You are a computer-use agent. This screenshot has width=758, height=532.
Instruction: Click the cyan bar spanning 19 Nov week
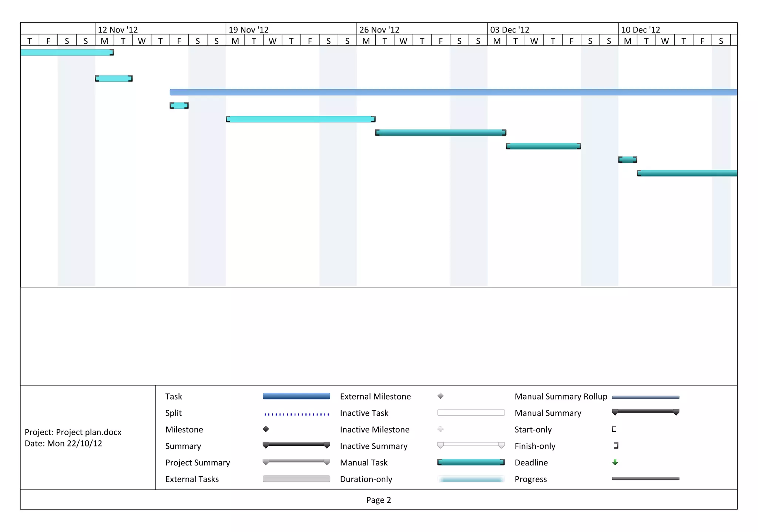coord(301,119)
